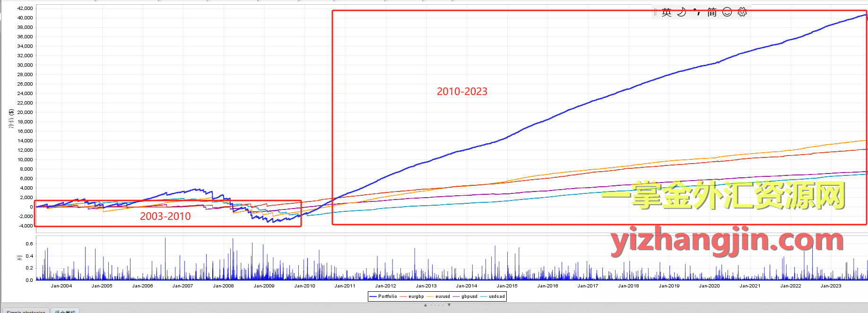
Task: Click the 0.4 lower chart axis value
Action: pos(29,256)
